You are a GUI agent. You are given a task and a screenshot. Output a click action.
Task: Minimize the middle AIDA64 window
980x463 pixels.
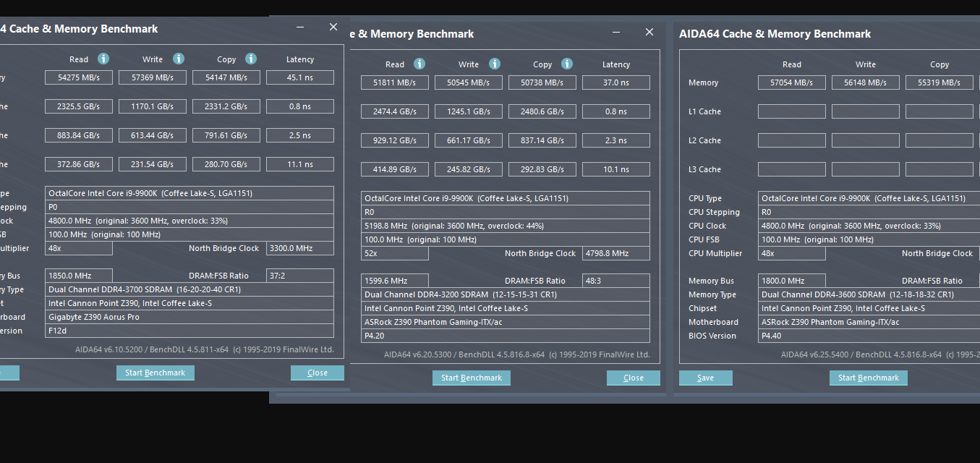pos(616,33)
